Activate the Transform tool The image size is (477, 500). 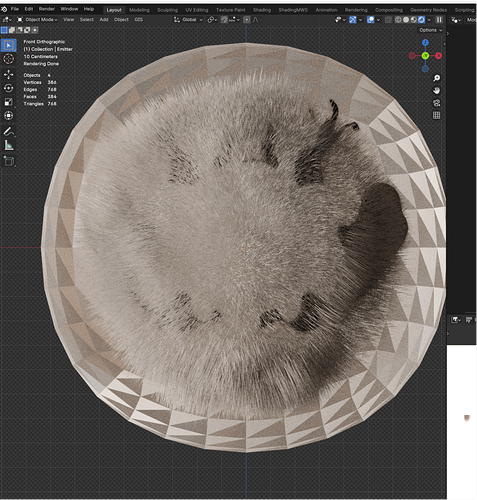[9, 115]
